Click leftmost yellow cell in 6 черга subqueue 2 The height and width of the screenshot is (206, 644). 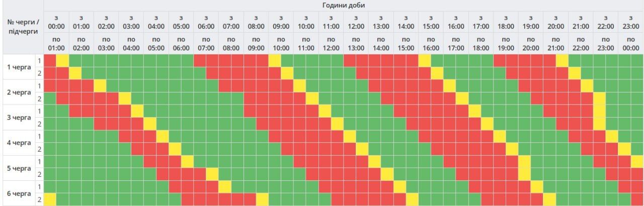coord(50,199)
